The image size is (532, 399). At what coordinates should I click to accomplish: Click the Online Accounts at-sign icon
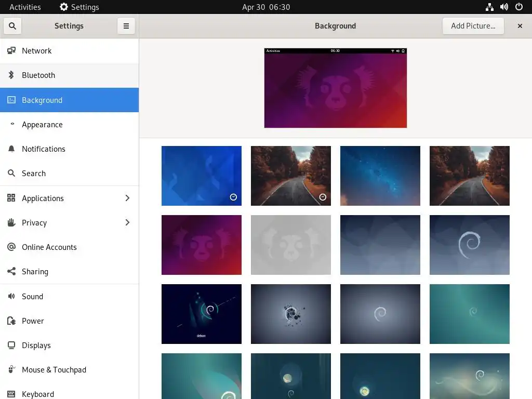(x=11, y=247)
